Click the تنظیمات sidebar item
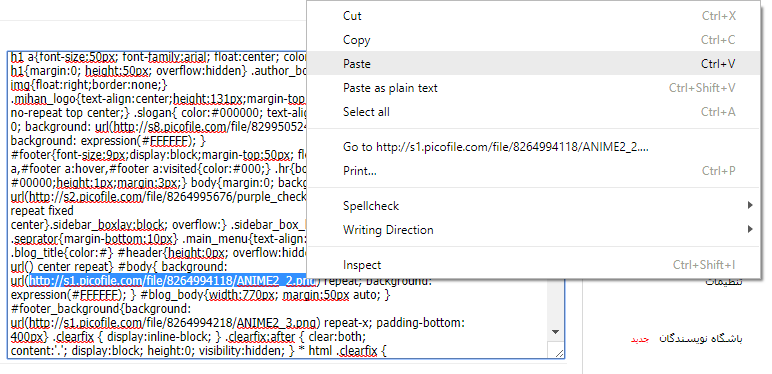The image size is (772, 374). click(x=724, y=282)
